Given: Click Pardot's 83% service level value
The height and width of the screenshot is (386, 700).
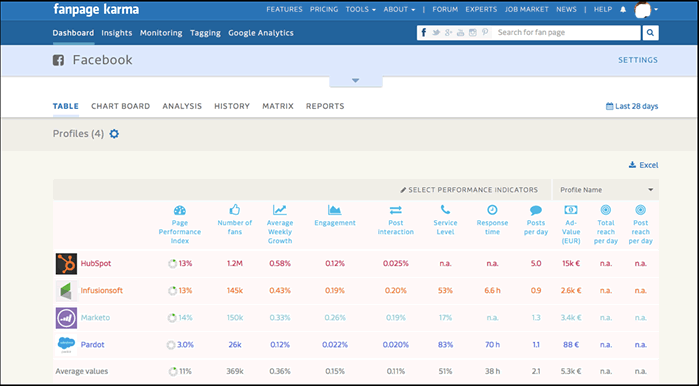Looking at the screenshot, I should coord(446,345).
